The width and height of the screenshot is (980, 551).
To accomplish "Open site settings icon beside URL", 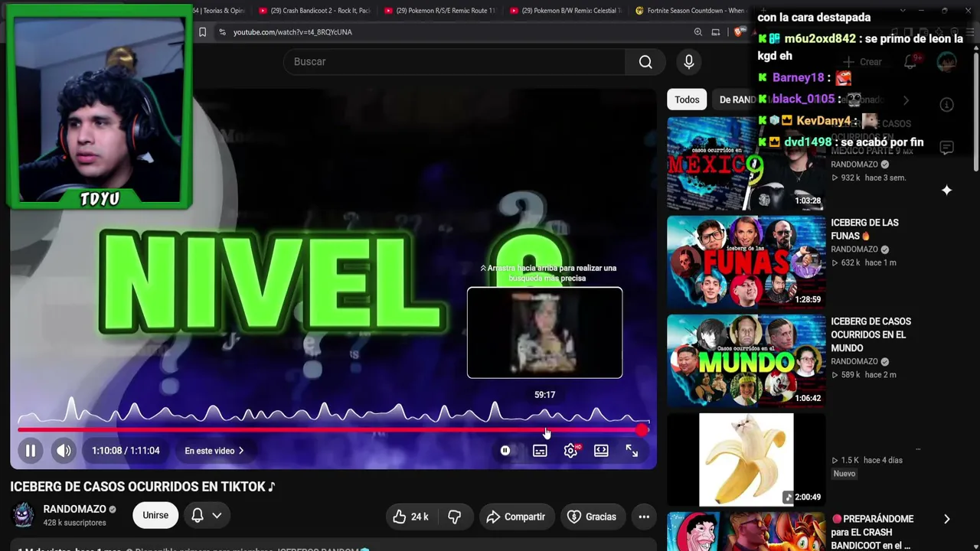I will [x=222, y=32].
